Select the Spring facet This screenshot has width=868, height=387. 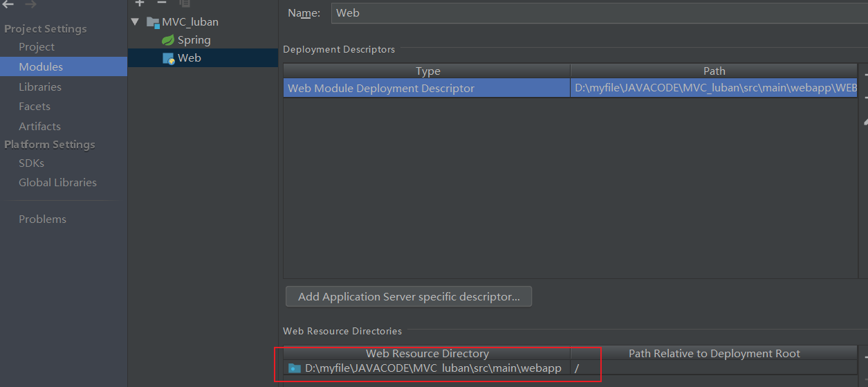pyautogui.click(x=194, y=40)
